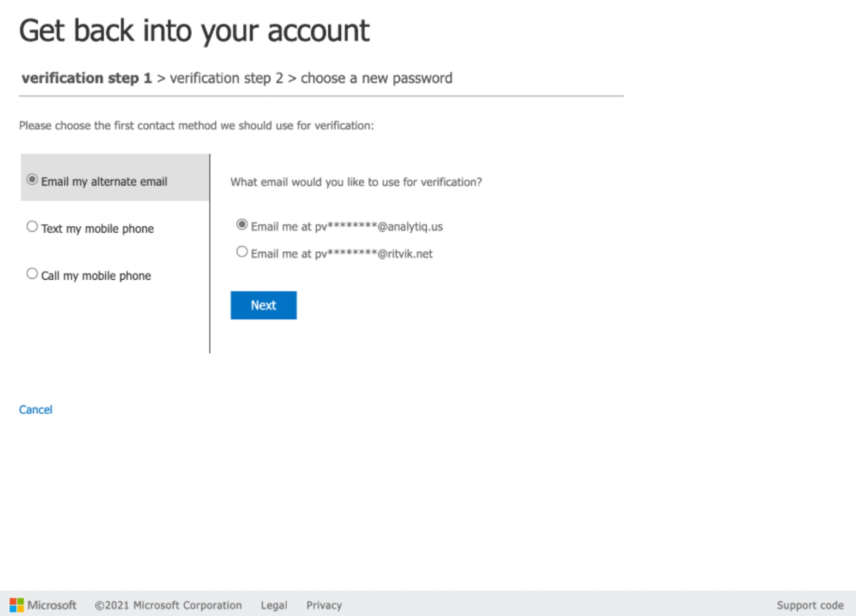Click the 'verification step 2' breadcrumb

[226, 78]
